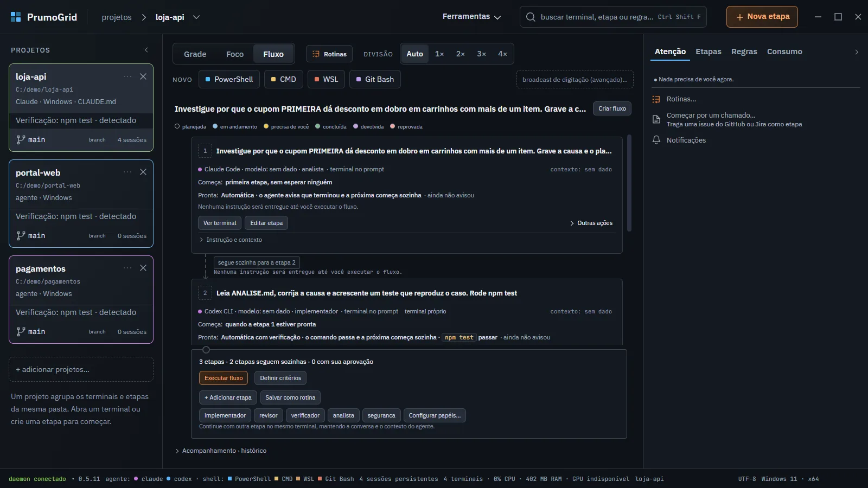This screenshot has height=488, width=868.
Task: Click the Criar fluxo button
Action: pos(612,108)
